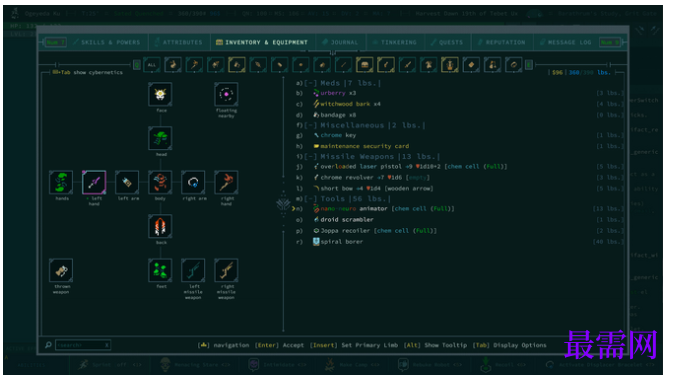Toggle Sprint off ability in bottom bar
Viewport: 676px width, 376px height.
[x=109, y=365]
